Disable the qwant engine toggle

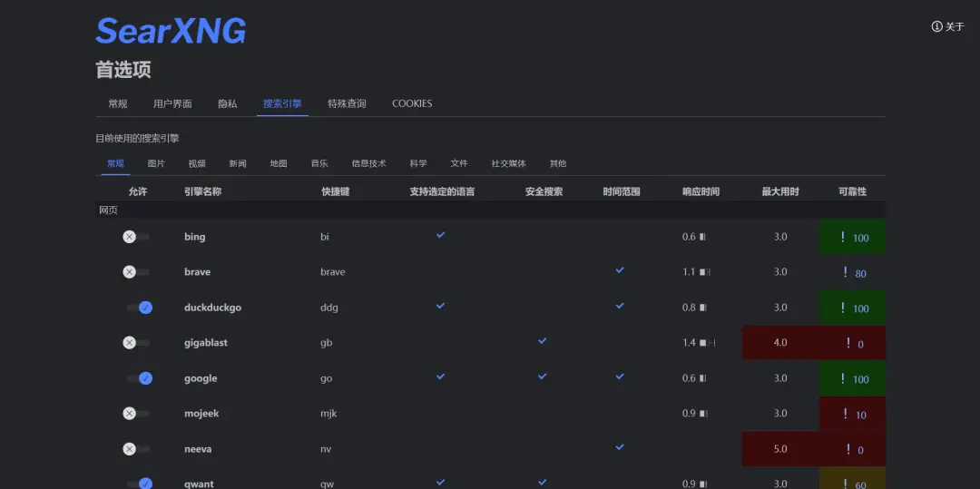click(x=139, y=484)
